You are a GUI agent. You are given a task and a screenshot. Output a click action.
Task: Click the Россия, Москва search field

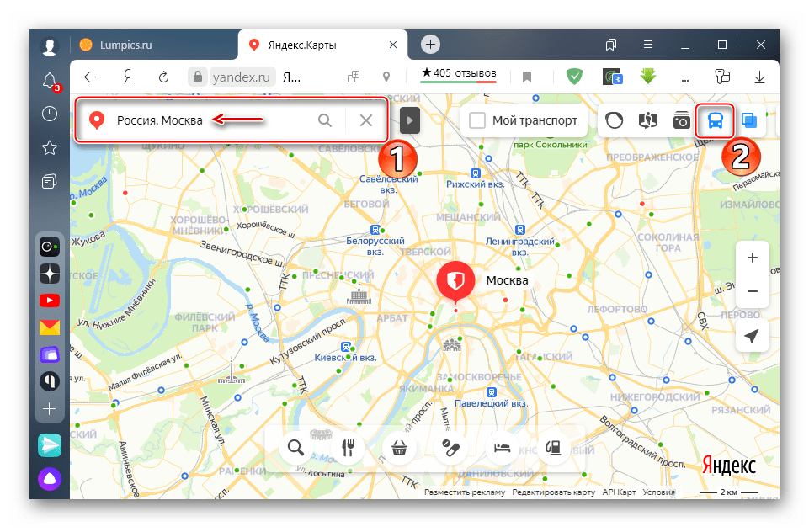210,120
